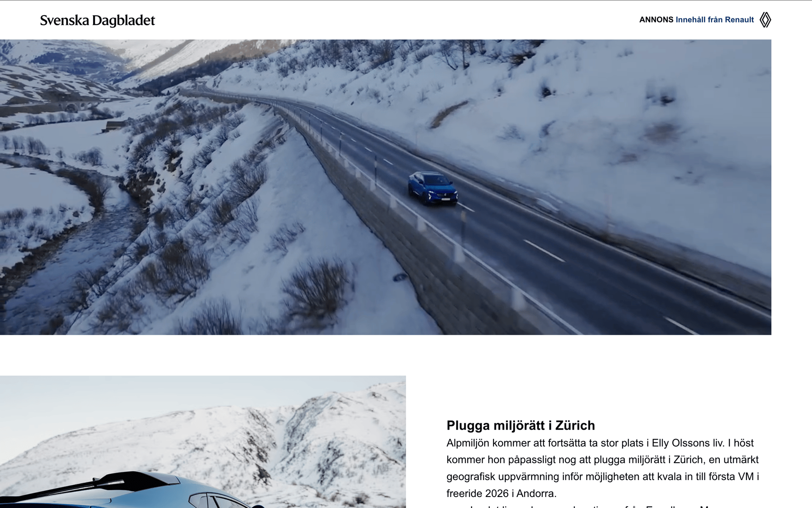Click the 'Plugga miljörätt i Zürich' heading
The width and height of the screenshot is (812, 508).
[521, 425]
